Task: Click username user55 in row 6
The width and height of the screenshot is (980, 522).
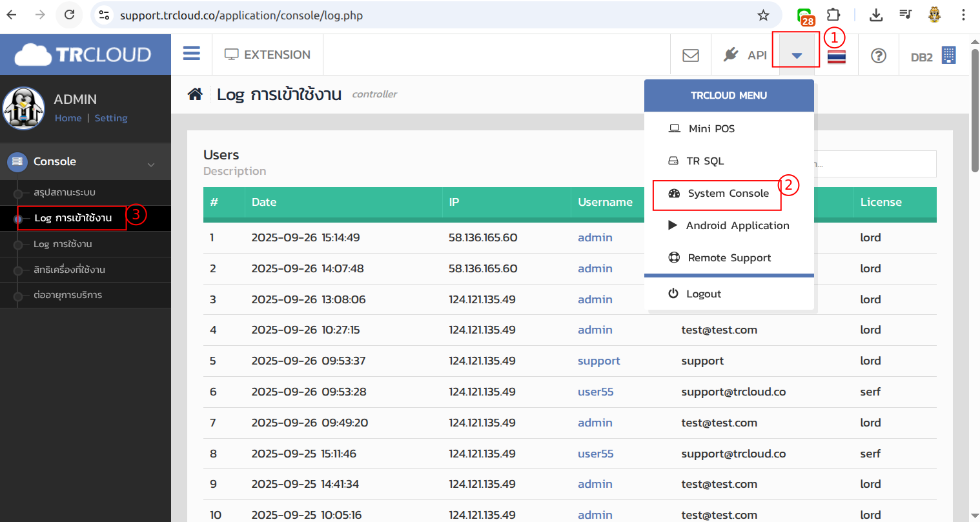Action: [595, 392]
